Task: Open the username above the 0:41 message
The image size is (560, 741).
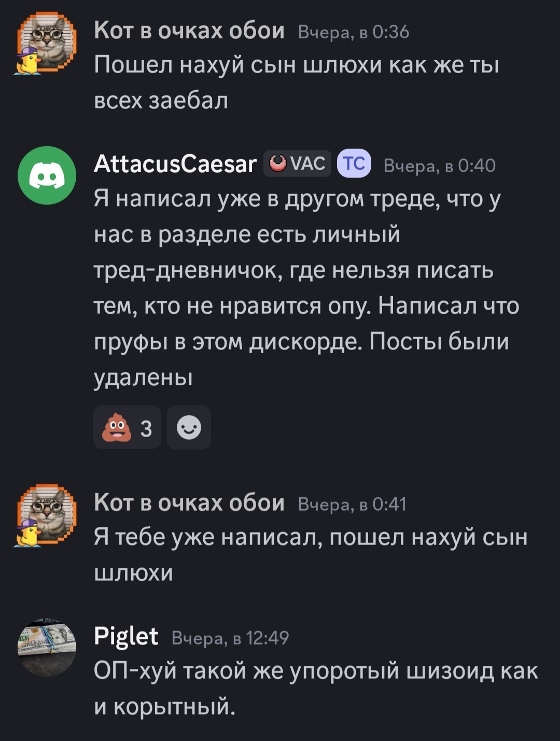Action: [189, 503]
